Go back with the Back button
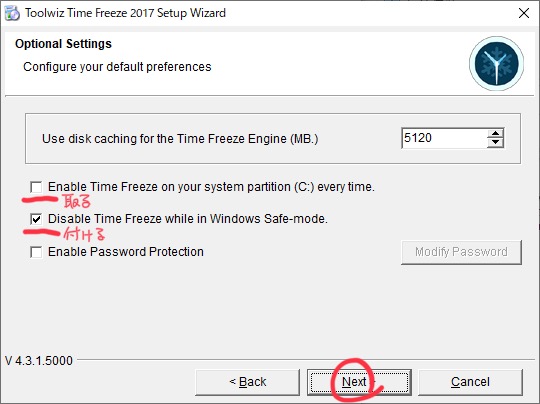 coord(248,382)
